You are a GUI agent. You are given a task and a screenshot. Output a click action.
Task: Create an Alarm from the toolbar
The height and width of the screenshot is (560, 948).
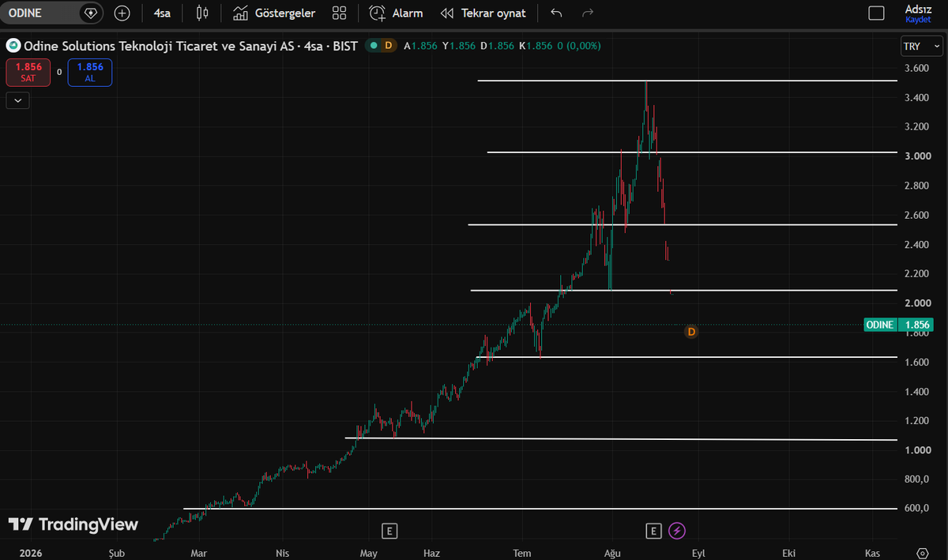(x=397, y=13)
